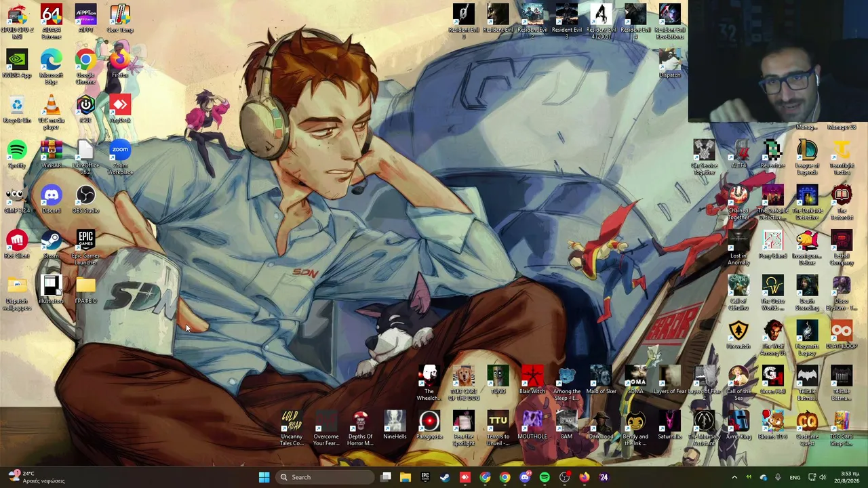Select the Steam desktop shortcut
The image size is (868, 488).
point(51,245)
